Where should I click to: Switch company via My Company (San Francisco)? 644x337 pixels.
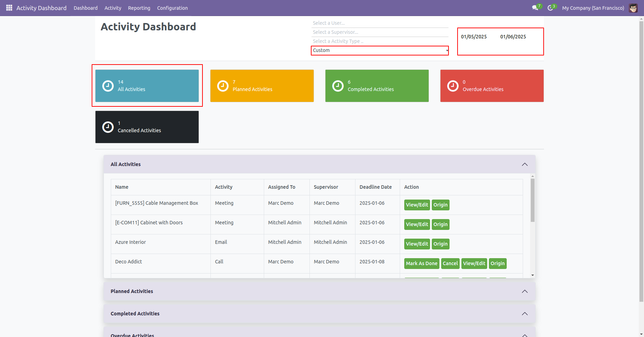pyautogui.click(x=593, y=8)
